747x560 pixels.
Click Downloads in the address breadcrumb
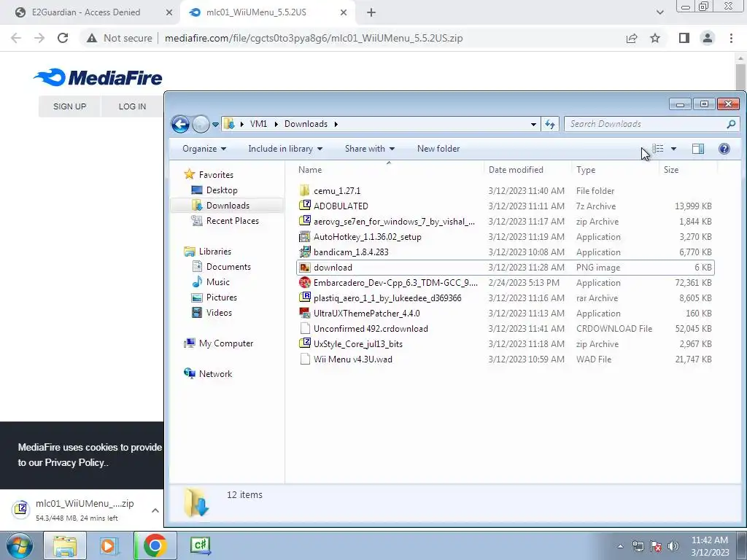306,124
